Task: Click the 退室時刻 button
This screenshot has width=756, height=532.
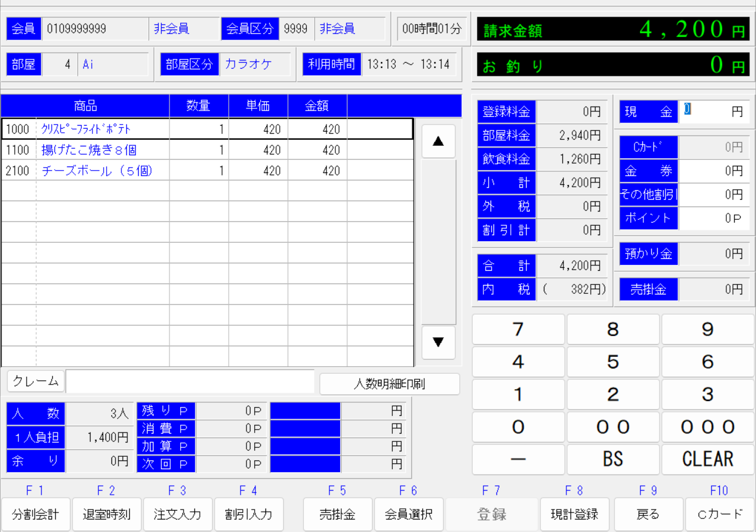Action: click(107, 514)
